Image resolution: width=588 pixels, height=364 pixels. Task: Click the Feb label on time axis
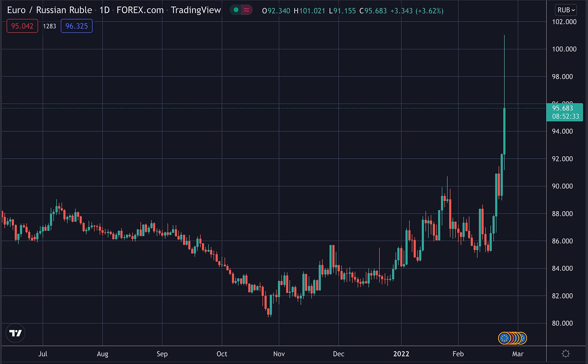458,354
